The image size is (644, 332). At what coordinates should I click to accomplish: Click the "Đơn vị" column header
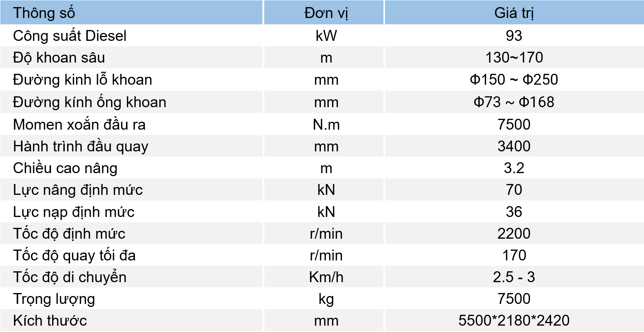(x=326, y=13)
